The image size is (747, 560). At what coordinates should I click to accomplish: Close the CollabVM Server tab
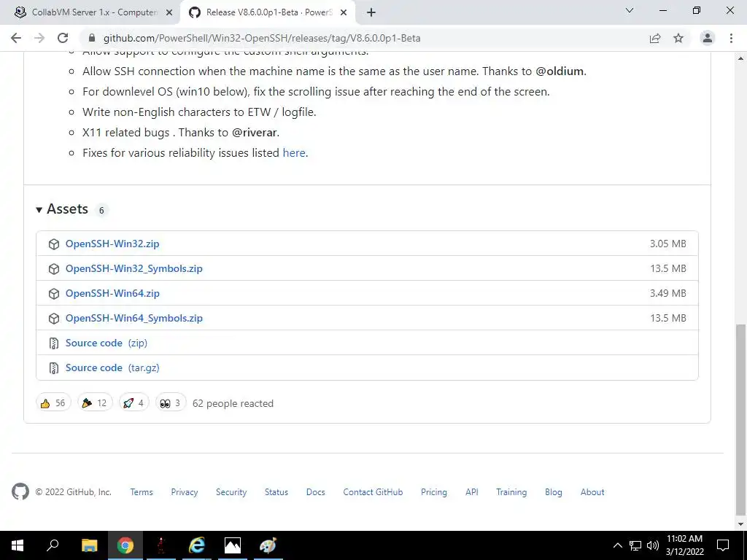coord(169,12)
